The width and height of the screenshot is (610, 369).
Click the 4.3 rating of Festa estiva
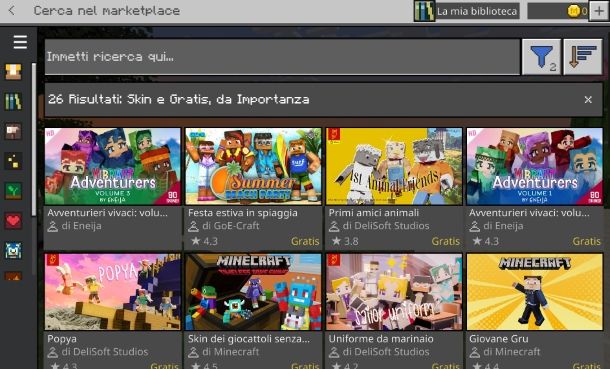pyautogui.click(x=205, y=241)
